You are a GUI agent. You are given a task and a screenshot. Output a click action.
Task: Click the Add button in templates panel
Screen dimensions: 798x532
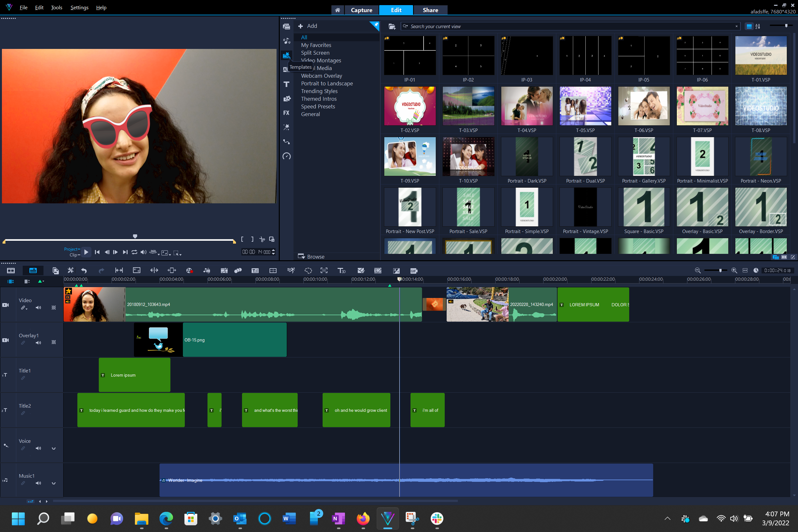point(308,26)
